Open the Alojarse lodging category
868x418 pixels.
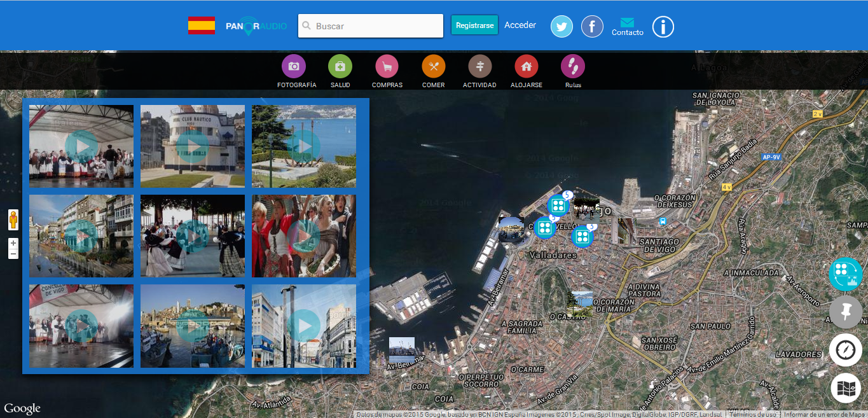coord(527,66)
